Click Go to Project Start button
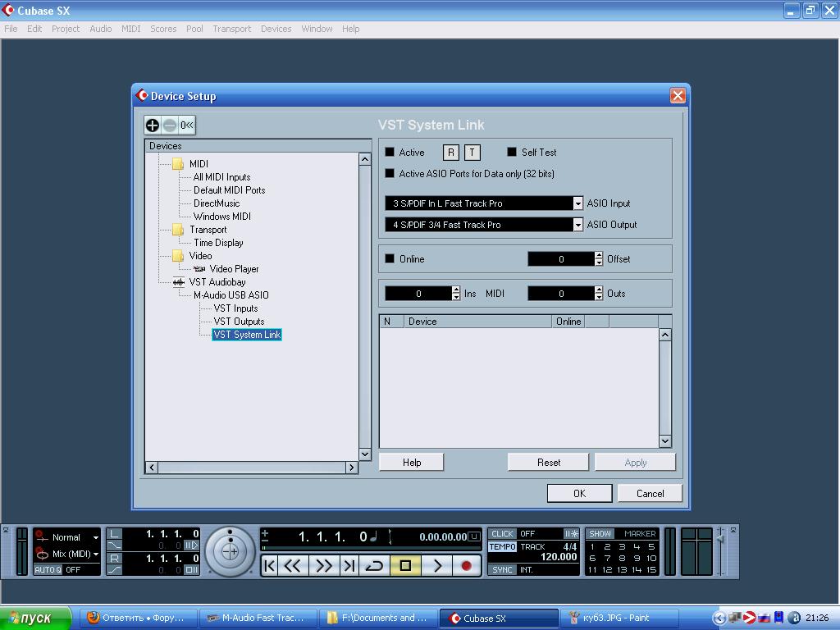 click(270, 565)
